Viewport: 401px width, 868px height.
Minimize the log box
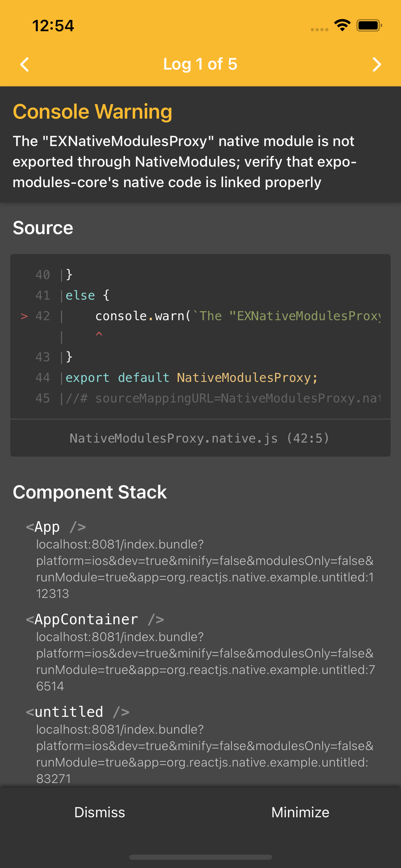300,812
